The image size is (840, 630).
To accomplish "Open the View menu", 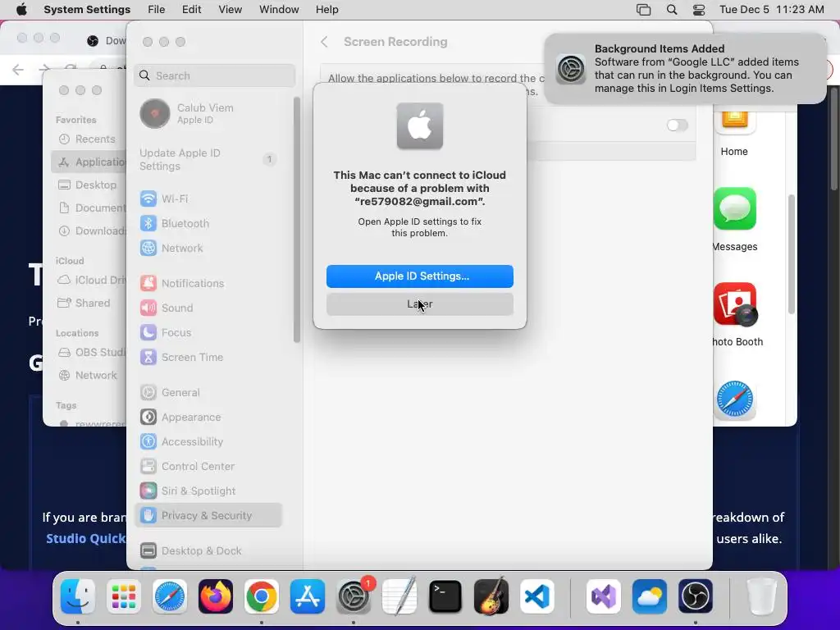I will [x=230, y=10].
